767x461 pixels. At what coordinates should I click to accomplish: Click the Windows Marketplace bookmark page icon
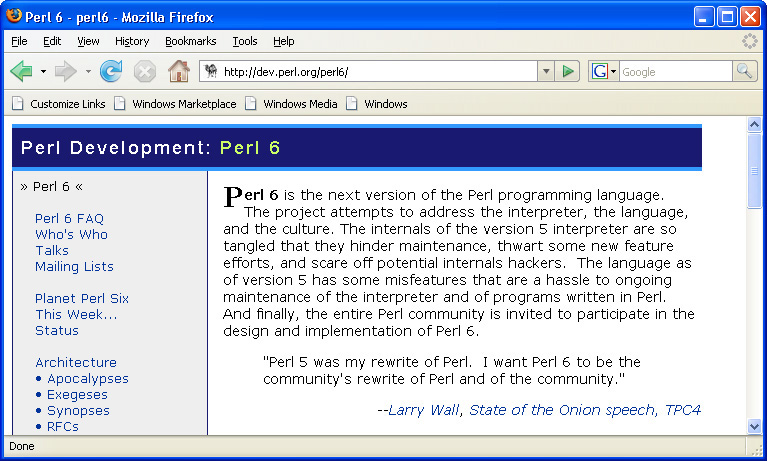(120, 104)
